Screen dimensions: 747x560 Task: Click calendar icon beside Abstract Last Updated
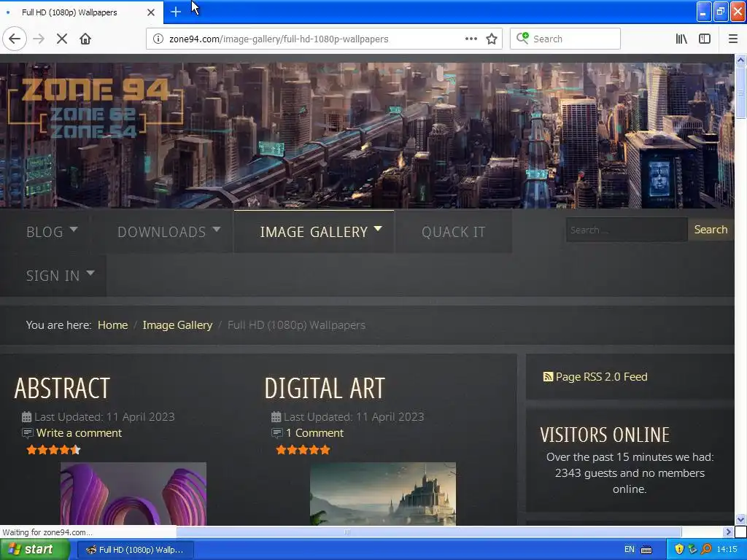tap(27, 417)
